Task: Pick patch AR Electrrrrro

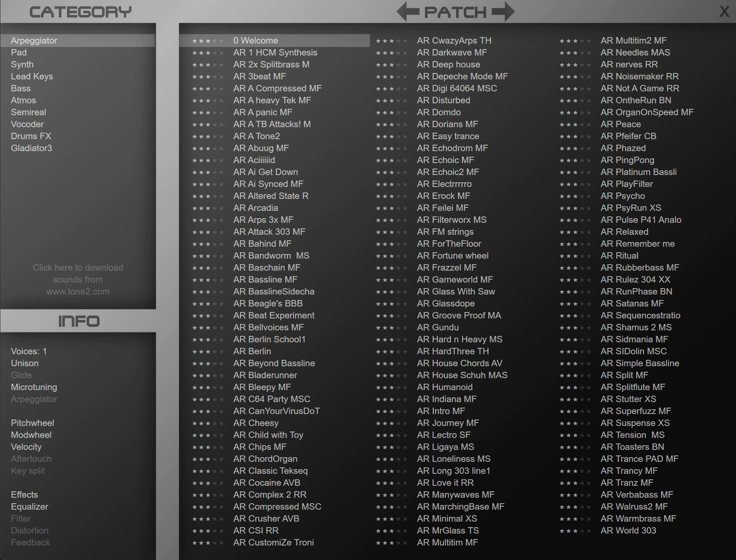Action: 444,184
